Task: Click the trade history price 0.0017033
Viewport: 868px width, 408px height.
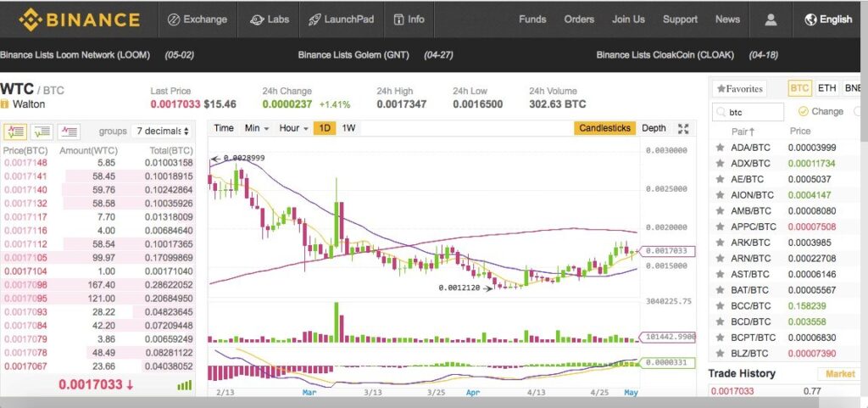Action: pos(732,391)
